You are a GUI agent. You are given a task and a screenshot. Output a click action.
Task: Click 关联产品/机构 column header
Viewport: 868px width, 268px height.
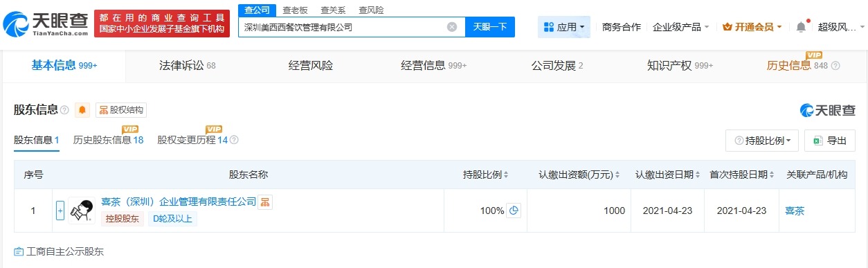pos(817,175)
